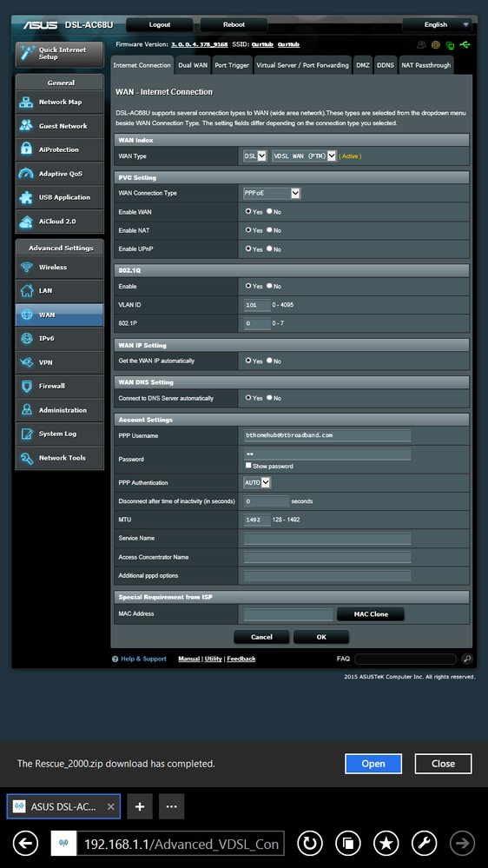Screen dimensions: 488x868
Task: Open IPv6 settings icon
Action: [x=26, y=338]
